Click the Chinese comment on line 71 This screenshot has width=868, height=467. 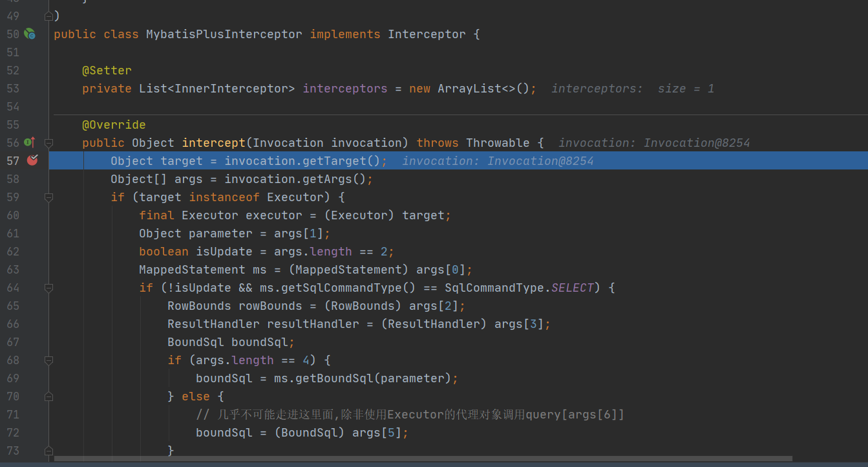(410, 415)
